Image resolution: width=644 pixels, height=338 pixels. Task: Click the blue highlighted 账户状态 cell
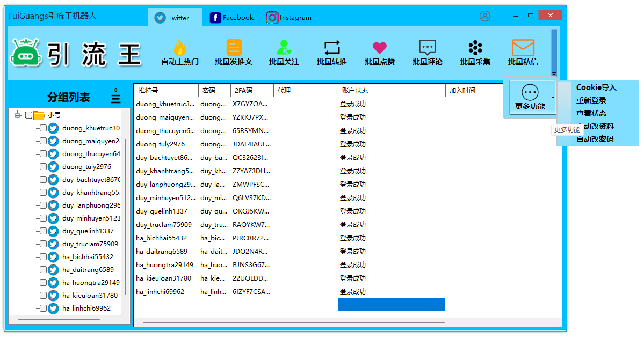point(392,305)
